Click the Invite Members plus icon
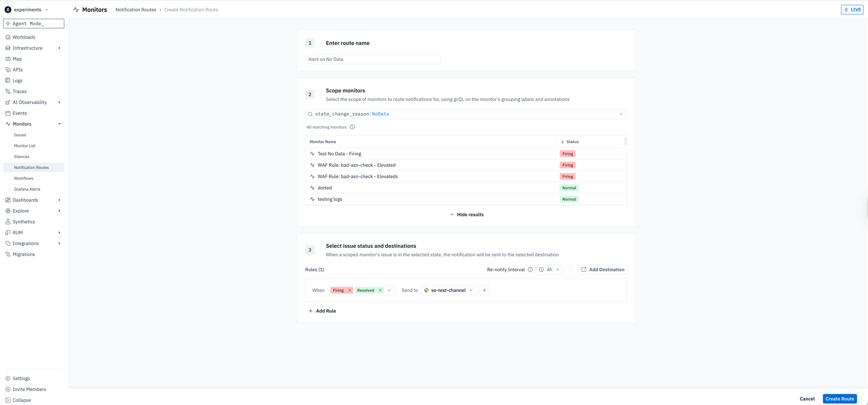 8,389
